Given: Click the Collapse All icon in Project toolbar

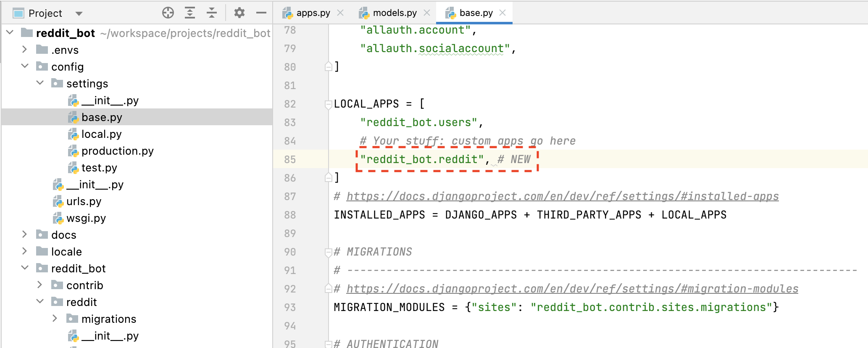Looking at the screenshot, I should [x=212, y=13].
